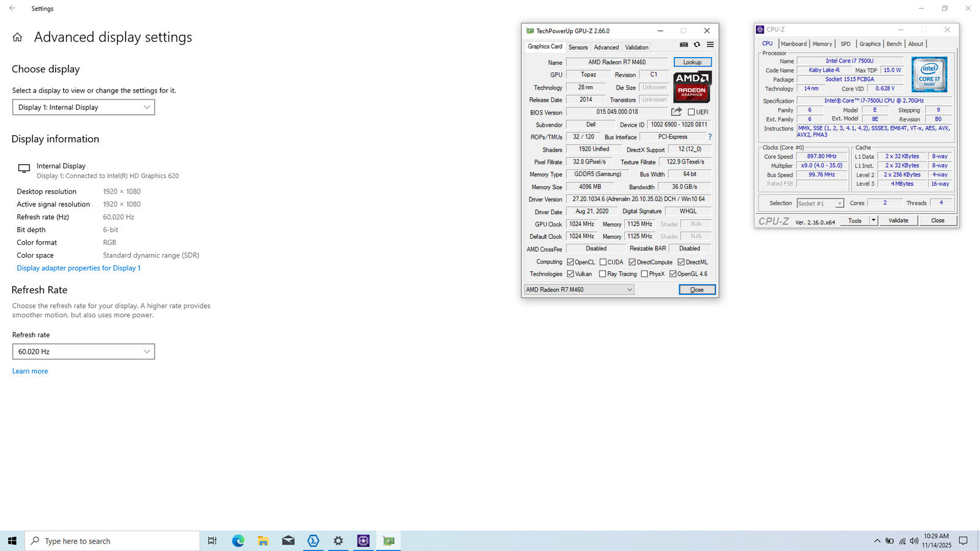Open File Explorer from the taskbar
Viewport: 980px width, 551px height.
(x=263, y=541)
